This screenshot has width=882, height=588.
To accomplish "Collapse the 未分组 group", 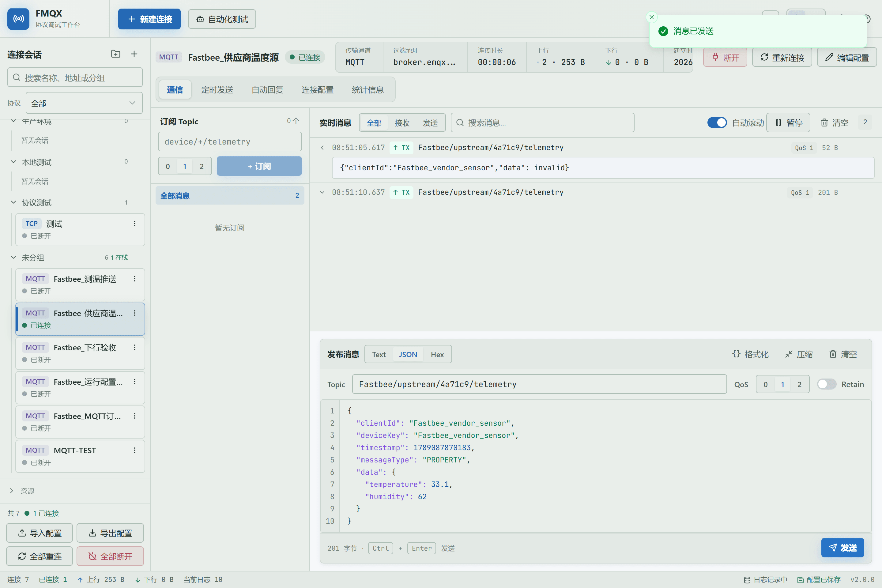I will point(13,257).
